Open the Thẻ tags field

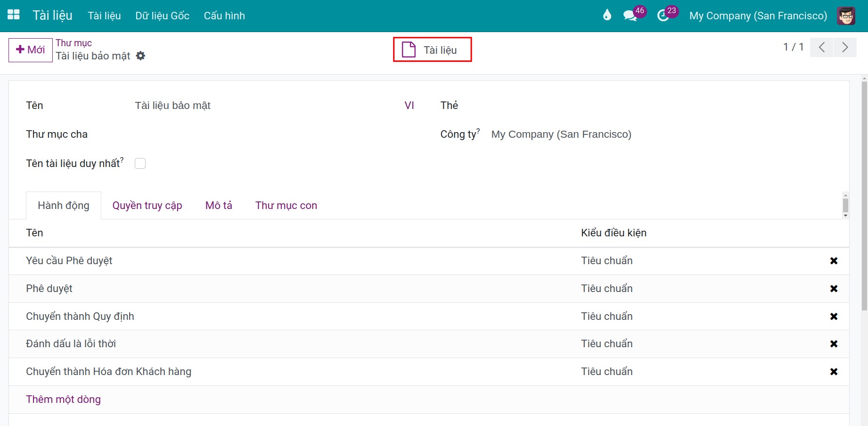coord(660,106)
